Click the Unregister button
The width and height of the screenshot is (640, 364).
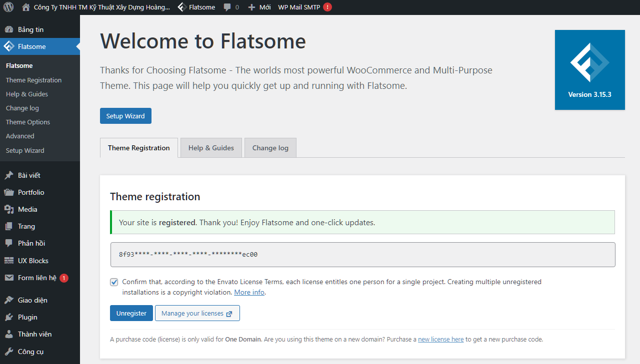coord(131,313)
